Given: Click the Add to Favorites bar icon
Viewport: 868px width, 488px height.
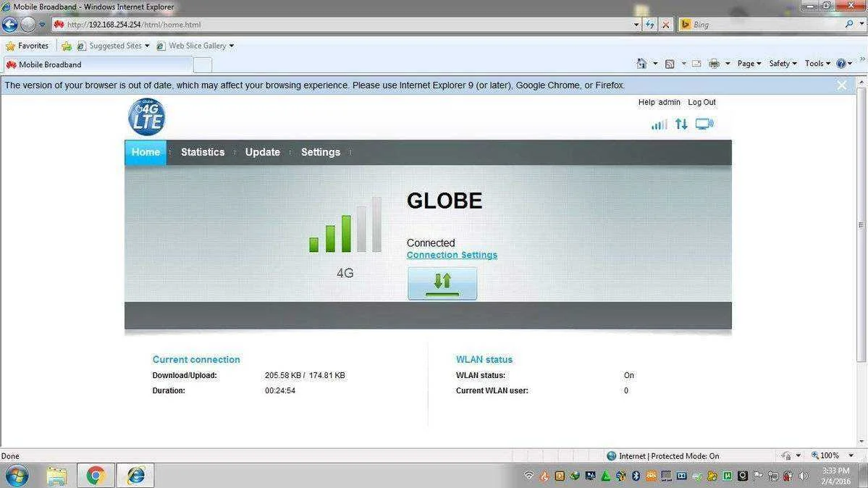Looking at the screenshot, I should [67, 46].
